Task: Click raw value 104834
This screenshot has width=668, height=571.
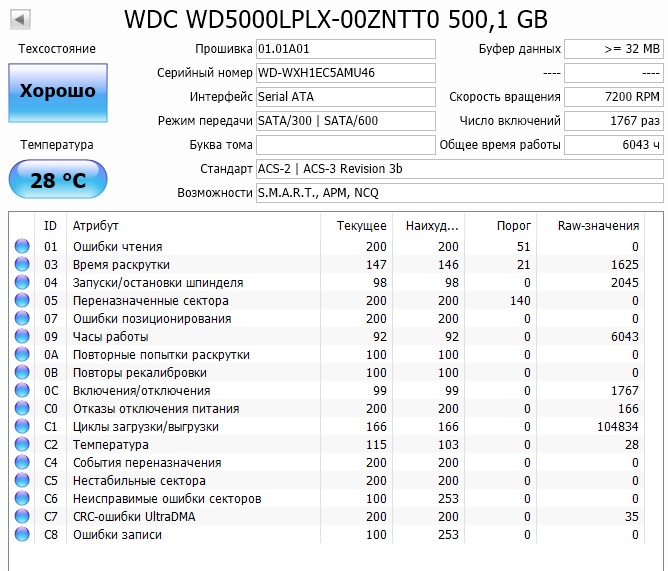Action: (x=618, y=427)
